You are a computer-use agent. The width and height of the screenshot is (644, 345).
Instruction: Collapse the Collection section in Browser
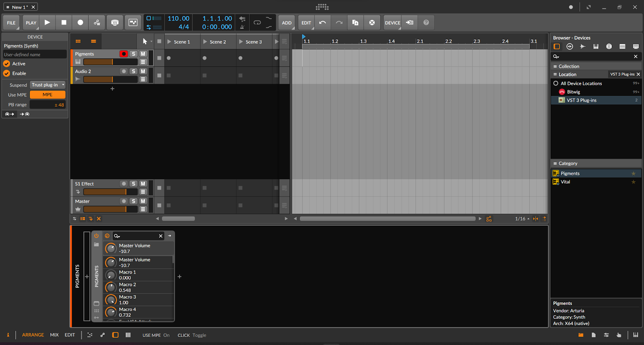[555, 66]
